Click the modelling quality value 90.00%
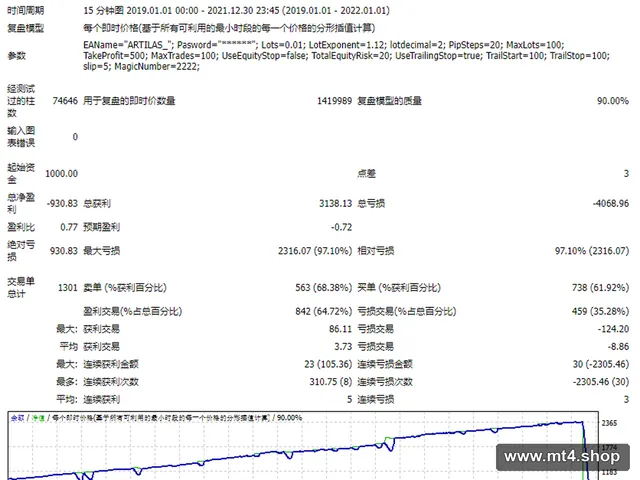 point(613,101)
